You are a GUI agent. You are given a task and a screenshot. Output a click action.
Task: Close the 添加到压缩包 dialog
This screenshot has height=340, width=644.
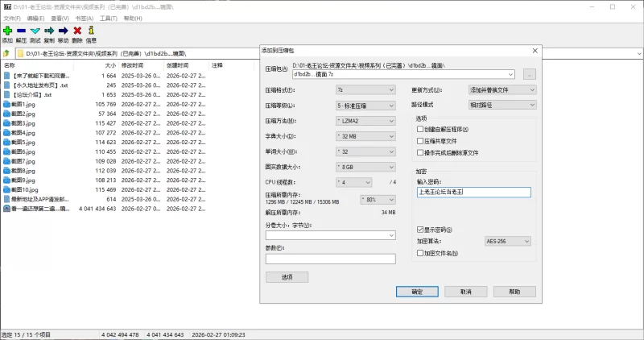[x=535, y=51]
